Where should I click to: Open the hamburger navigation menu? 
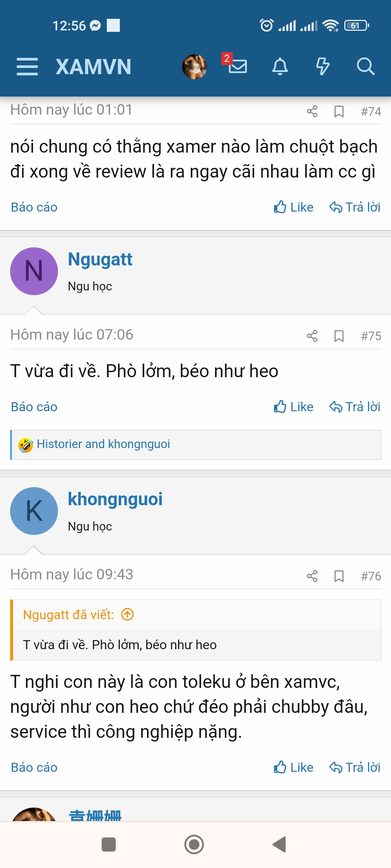tap(27, 67)
